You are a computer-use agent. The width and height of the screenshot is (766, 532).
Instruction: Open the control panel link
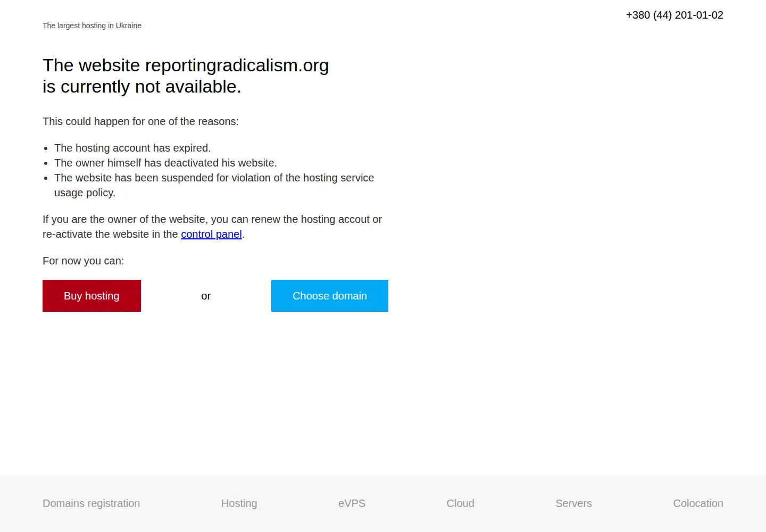click(211, 234)
